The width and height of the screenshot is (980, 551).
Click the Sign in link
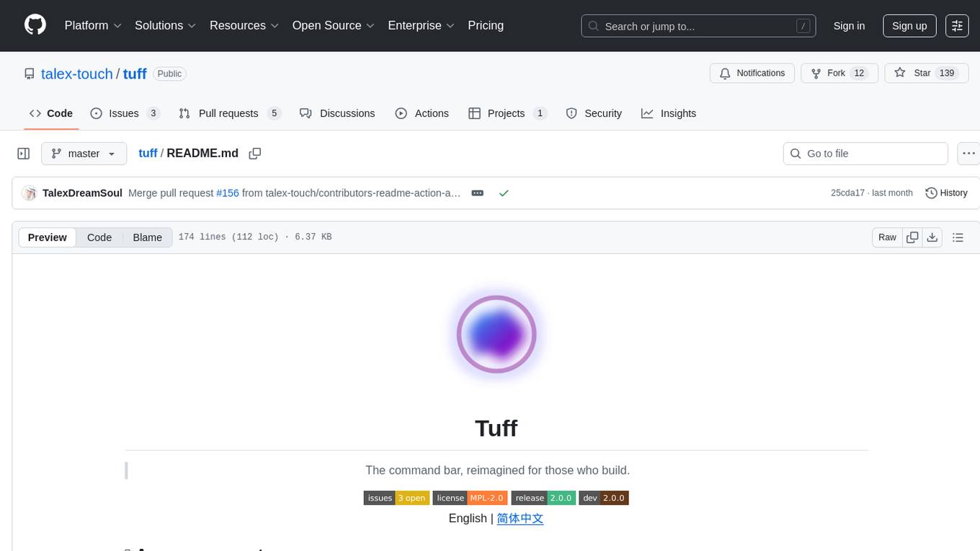[x=849, y=26]
